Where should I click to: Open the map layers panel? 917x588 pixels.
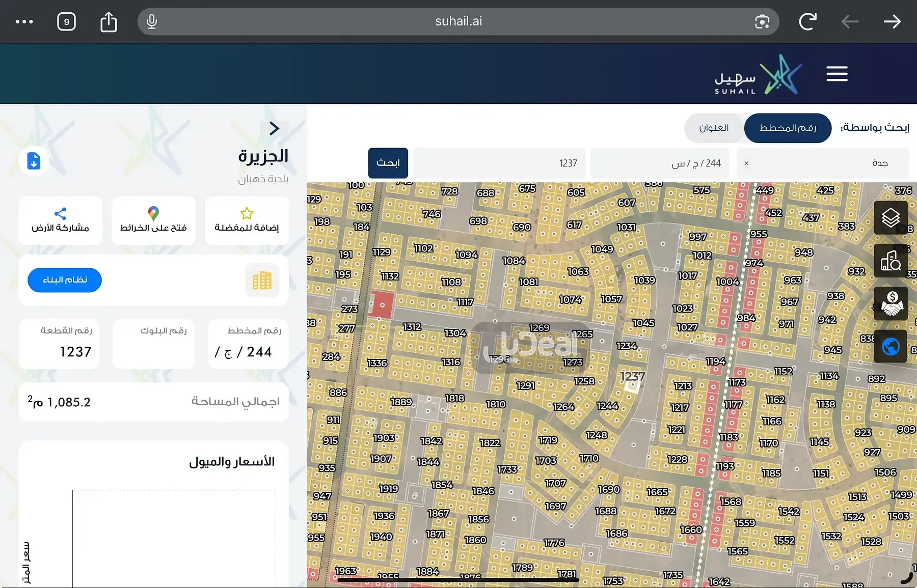click(891, 218)
